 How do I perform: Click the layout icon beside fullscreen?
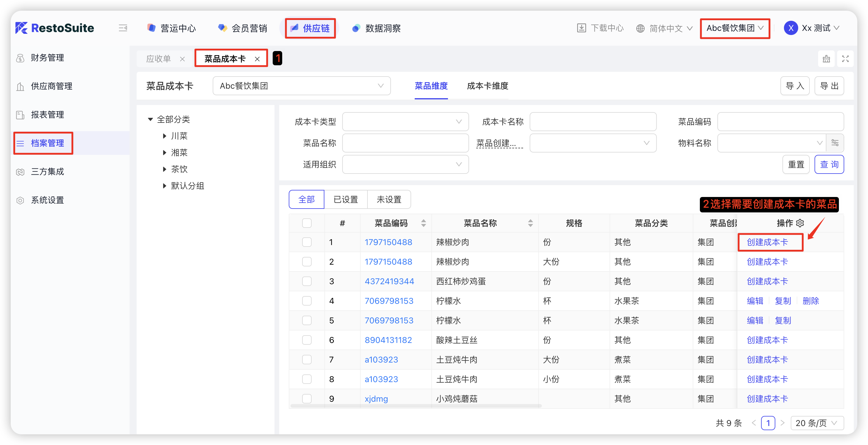(826, 59)
